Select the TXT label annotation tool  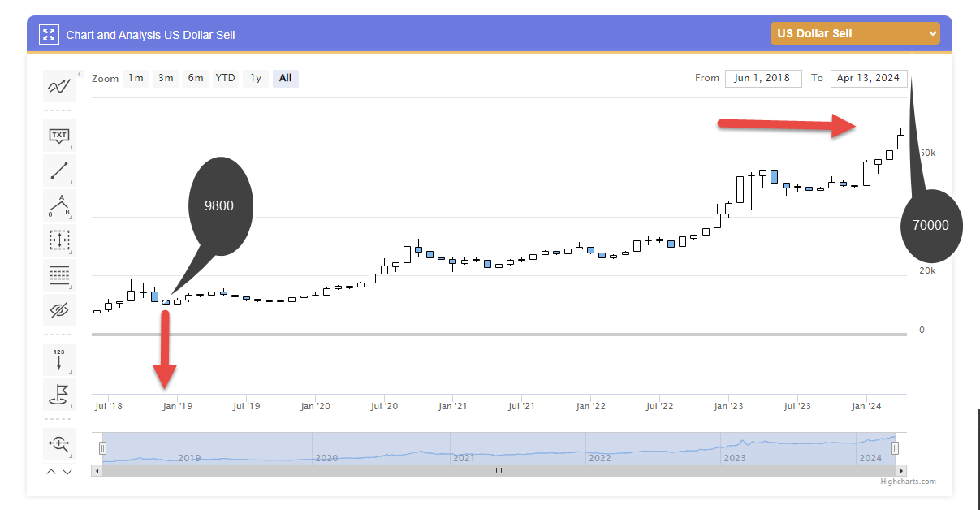tap(58, 136)
